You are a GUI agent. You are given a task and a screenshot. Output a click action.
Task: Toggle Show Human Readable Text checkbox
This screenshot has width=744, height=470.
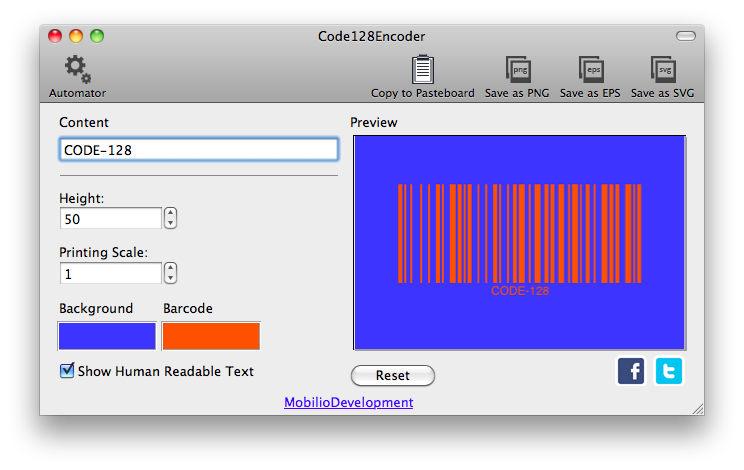[67, 371]
